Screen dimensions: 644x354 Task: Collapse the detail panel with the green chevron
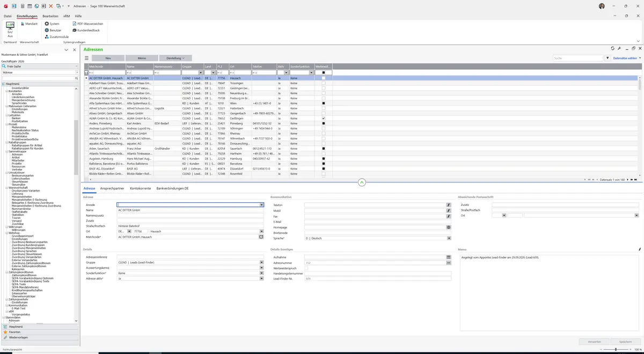[362, 182]
